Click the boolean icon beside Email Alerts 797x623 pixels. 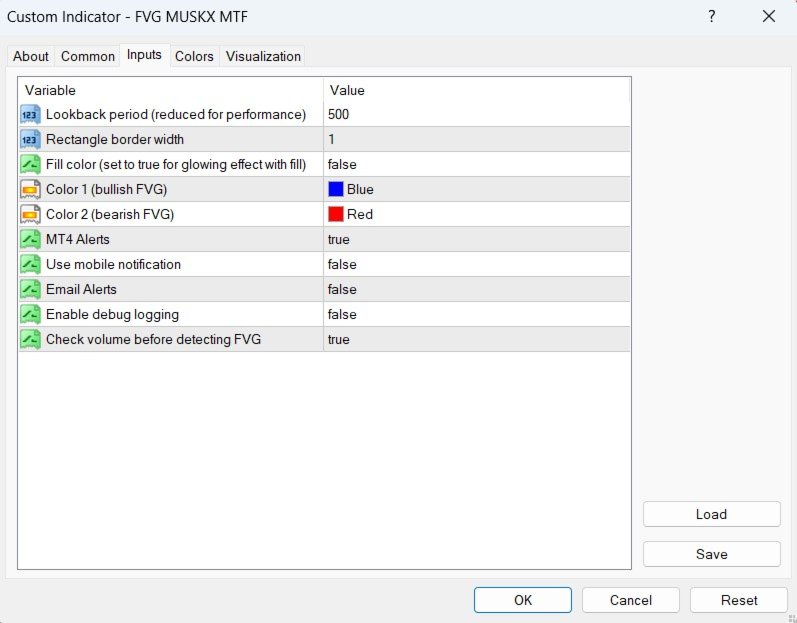(x=30, y=289)
